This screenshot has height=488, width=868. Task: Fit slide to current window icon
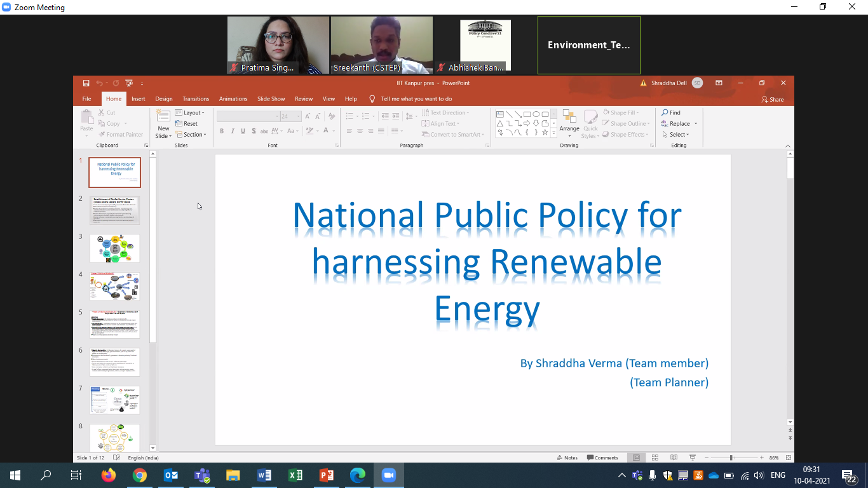(x=789, y=457)
